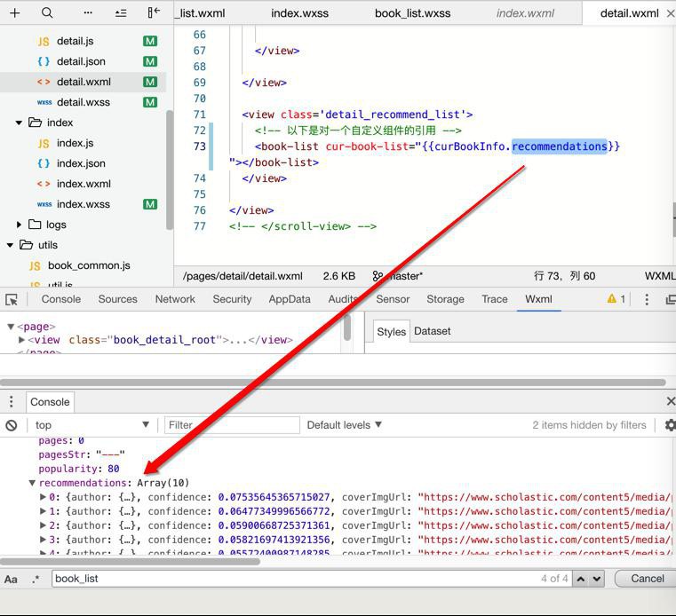Click Cancel in the search bar
676x616 pixels.
pyautogui.click(x=647, y=579)
